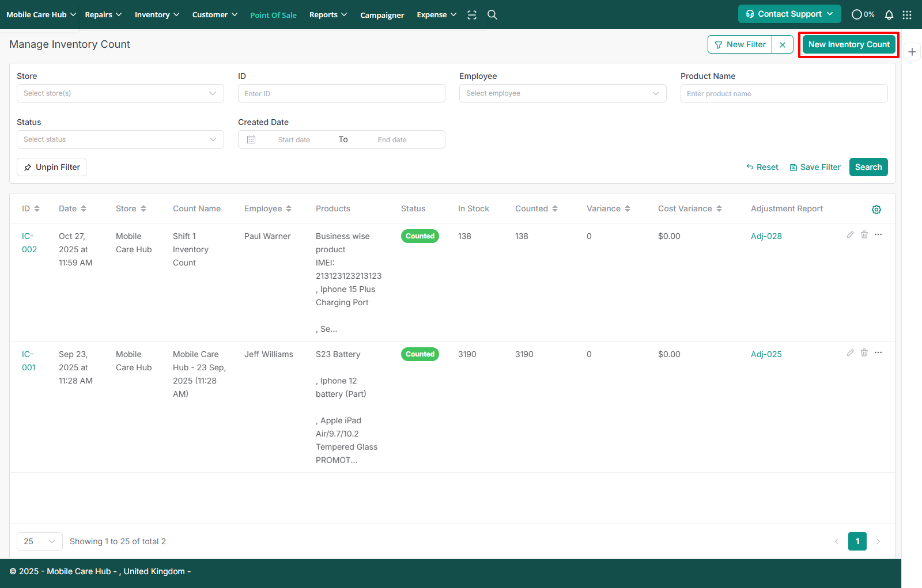The image size is (922, 588).
Task: Click the Enter product name field
Action: click(784, 93)
